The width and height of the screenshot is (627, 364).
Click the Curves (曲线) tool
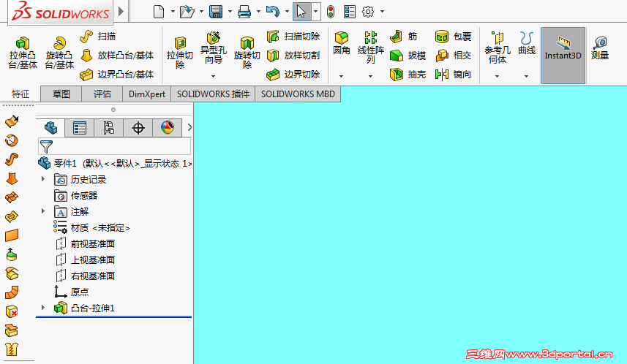point(527,43)
